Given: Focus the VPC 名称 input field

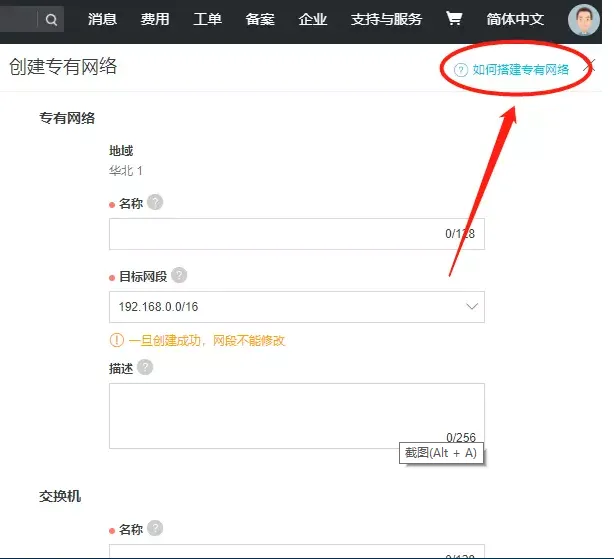Looking at the screenshot, I should (x=297, y=234).
